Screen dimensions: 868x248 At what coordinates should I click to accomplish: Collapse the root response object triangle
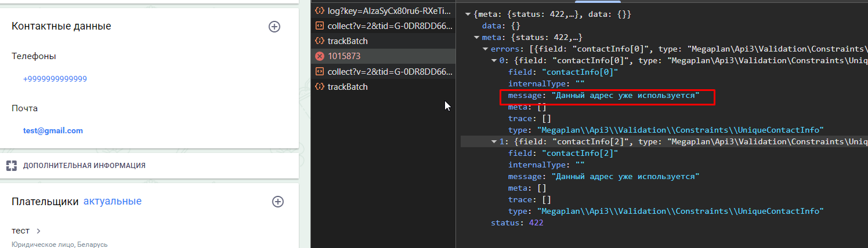(x=468, y=14)
